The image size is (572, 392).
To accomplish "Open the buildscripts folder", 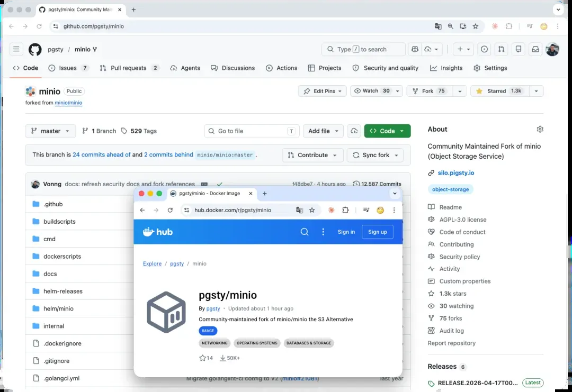I will [x=59, y=222].
